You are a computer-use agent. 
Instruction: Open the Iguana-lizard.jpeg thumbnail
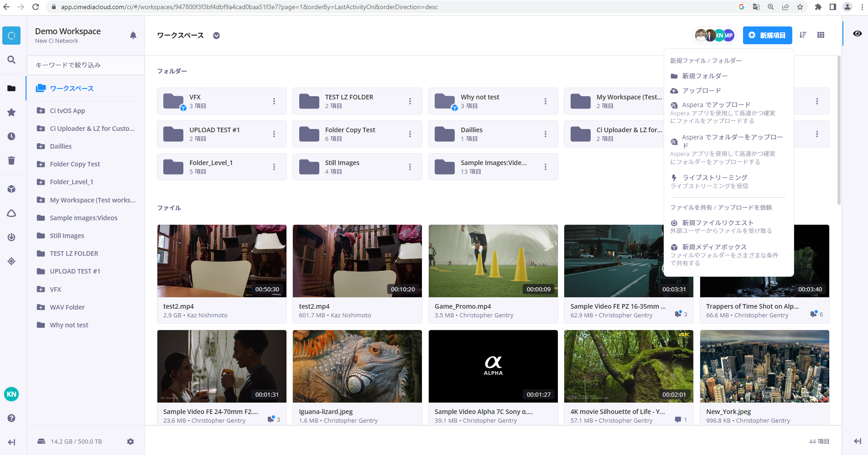(357, 366)
